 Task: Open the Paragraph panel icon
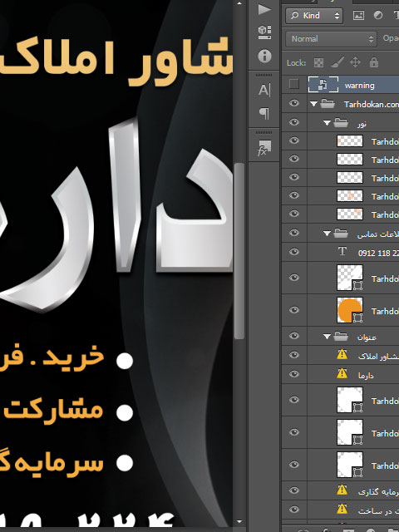[264, 114]
